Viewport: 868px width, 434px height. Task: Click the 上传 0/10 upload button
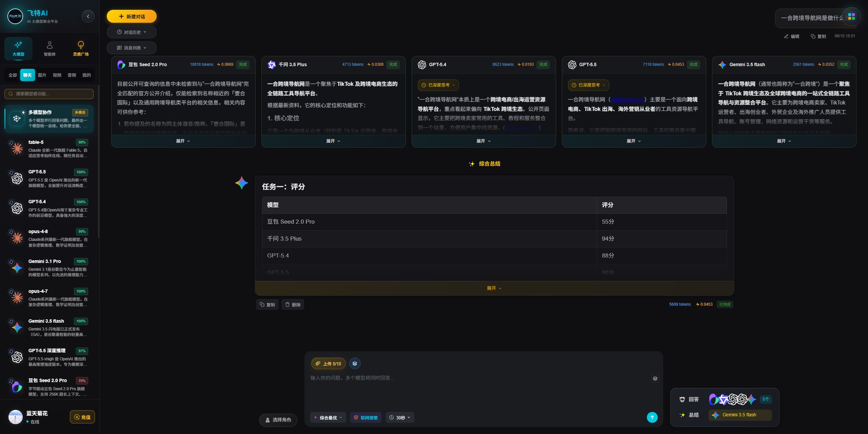coord(328,363)
